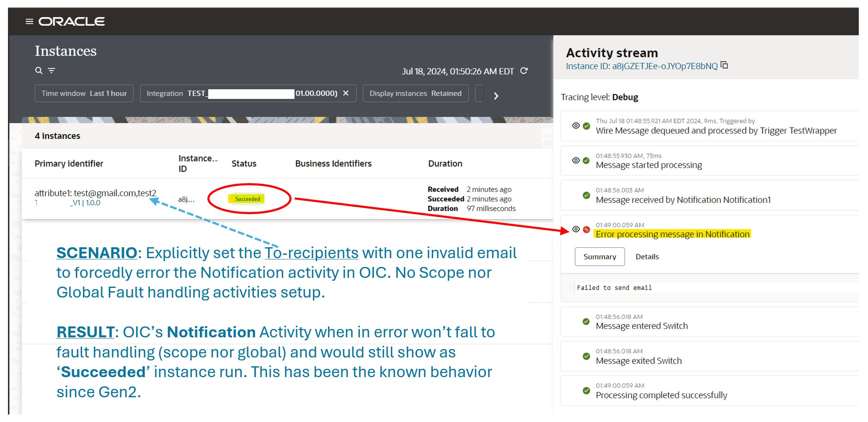Toggle visibility eye on Error processing message entry
Screen dimensions: 868x422
click(x=576, y=230)
